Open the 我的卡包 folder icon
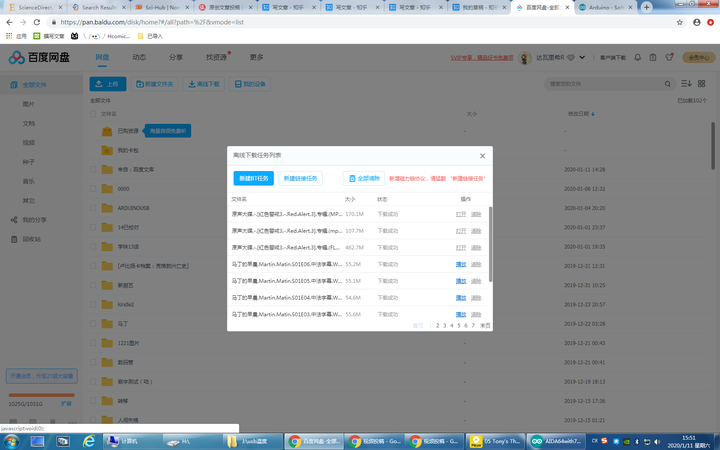The height and width of the screenshot is (450, 720). point(107,150)
